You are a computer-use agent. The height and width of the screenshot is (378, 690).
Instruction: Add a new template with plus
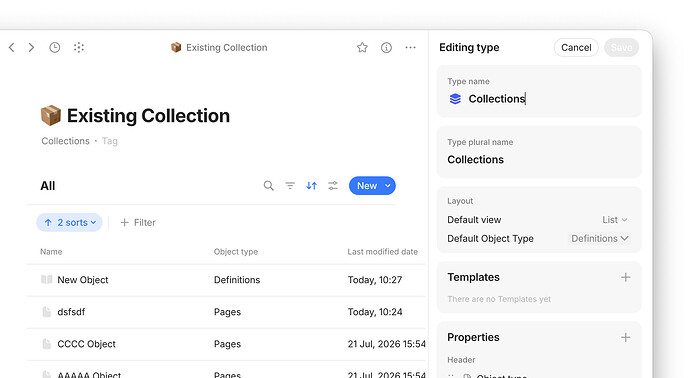point(625,277)
